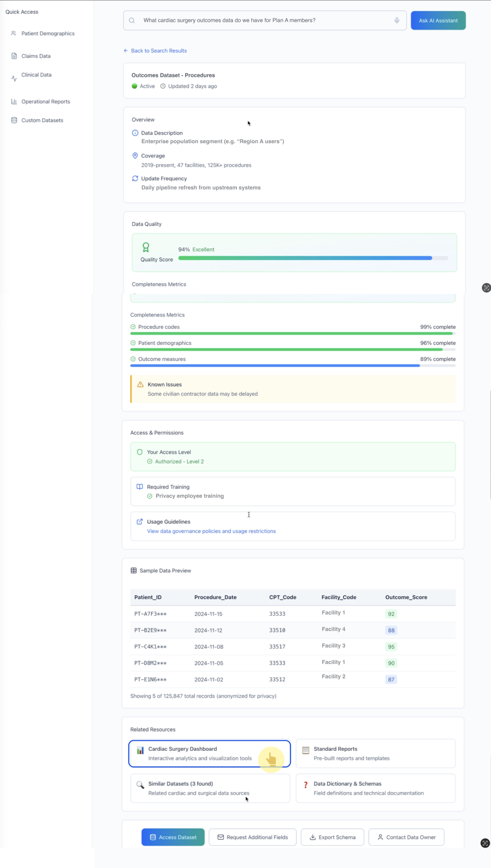Click the Patient_ID column header
This screenshot has height=868, width=491.
[148, 597]
